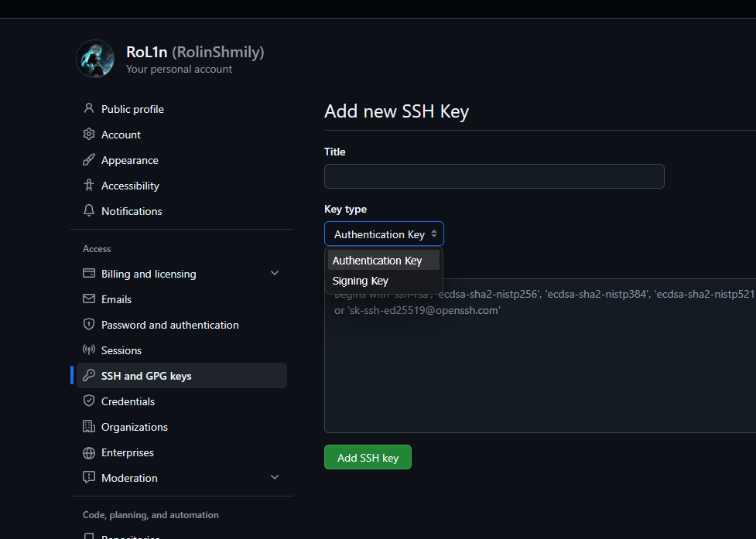Open the RoL1n profile avatar
The image size is (756, 539).
click(x=95, y=59)
